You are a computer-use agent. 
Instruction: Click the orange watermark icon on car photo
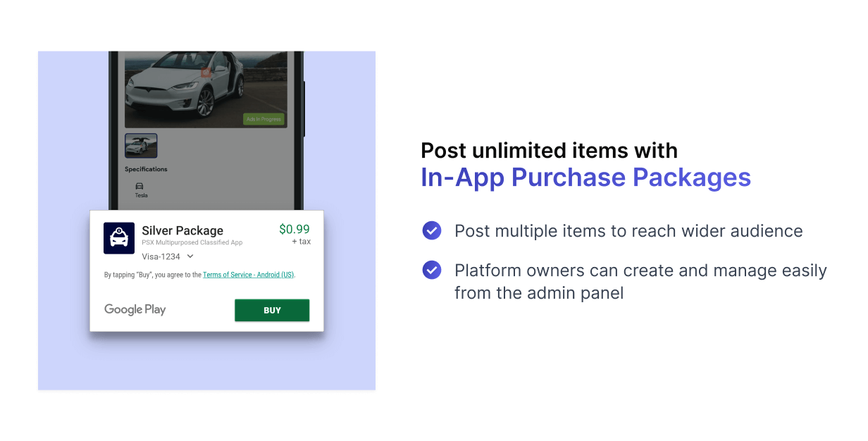(206, 72)
